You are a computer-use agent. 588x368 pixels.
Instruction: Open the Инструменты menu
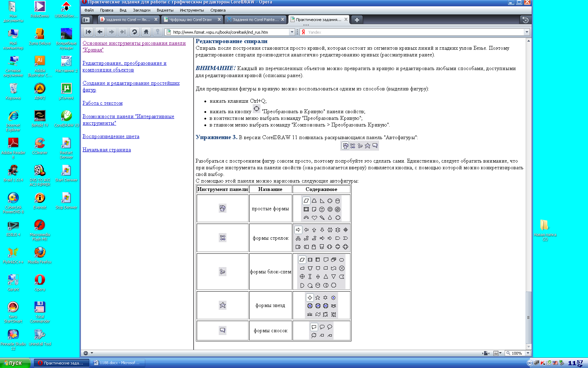192,10
